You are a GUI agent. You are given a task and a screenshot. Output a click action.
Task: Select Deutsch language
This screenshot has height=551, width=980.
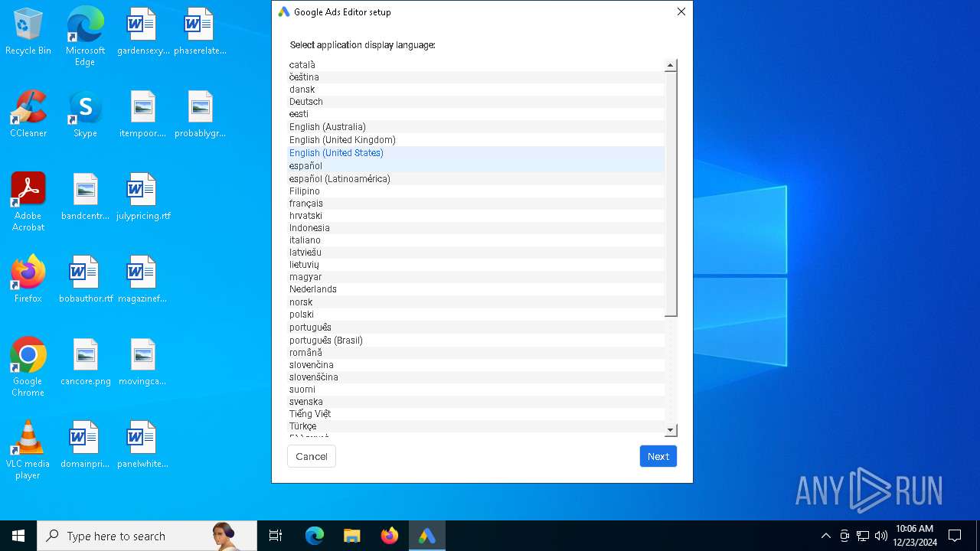click(x=476, y=102)
